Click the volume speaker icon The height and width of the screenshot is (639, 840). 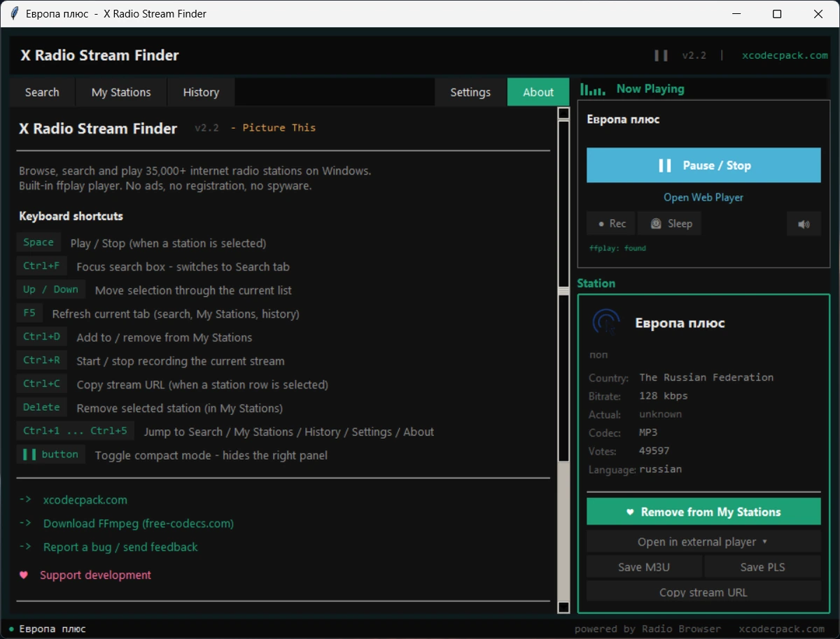804,224
